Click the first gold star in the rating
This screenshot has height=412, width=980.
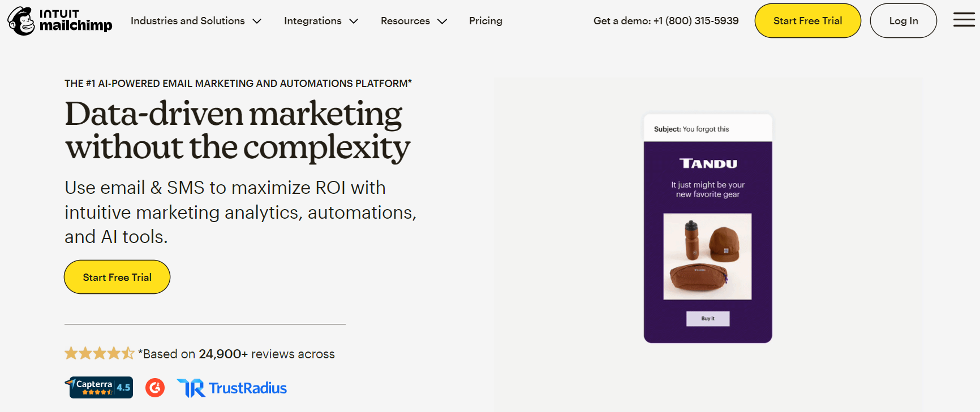pos(71,353)
